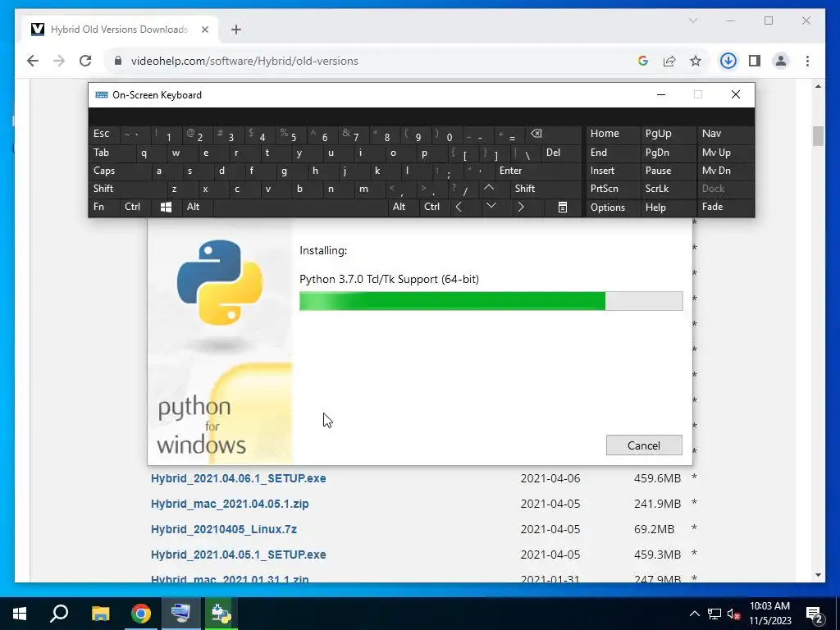Open Hybrid_2021.04.05.1_SETUP.exe link
840x630 pixels.
coord(239,555)
